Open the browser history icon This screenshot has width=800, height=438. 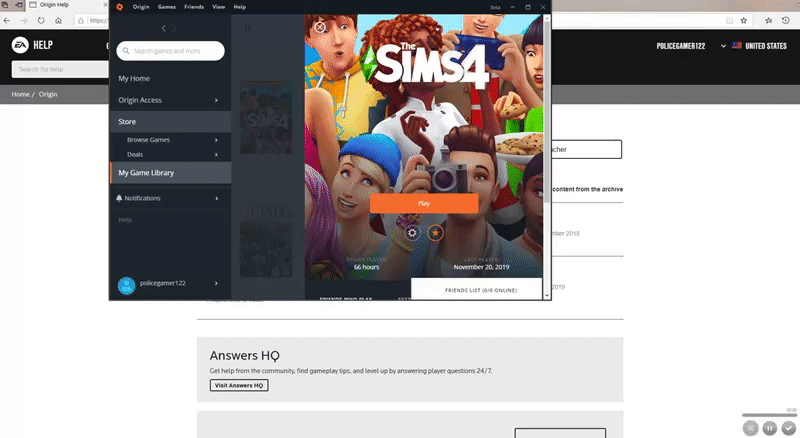(x=786, y=20)
